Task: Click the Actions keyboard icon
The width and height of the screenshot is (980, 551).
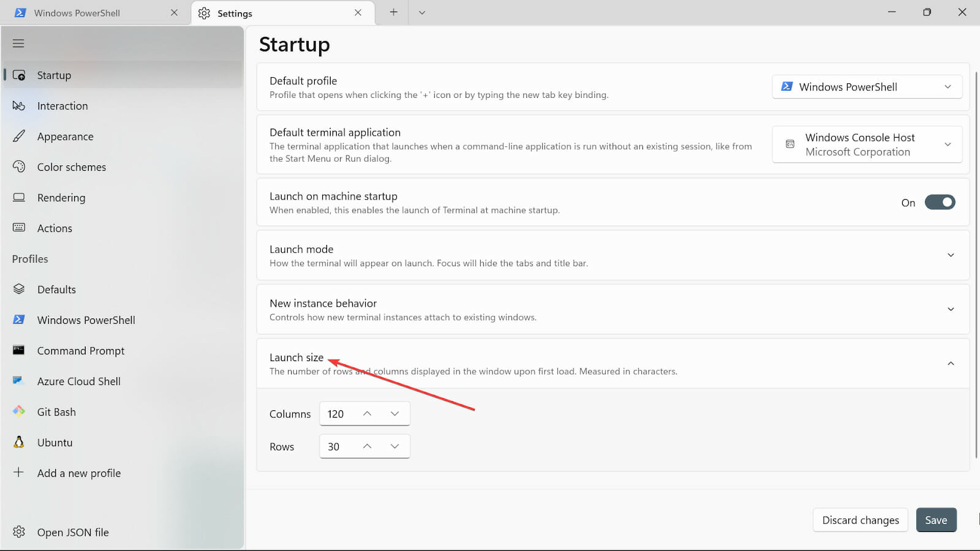Action: pyautogui.click(x=19, y=228)
